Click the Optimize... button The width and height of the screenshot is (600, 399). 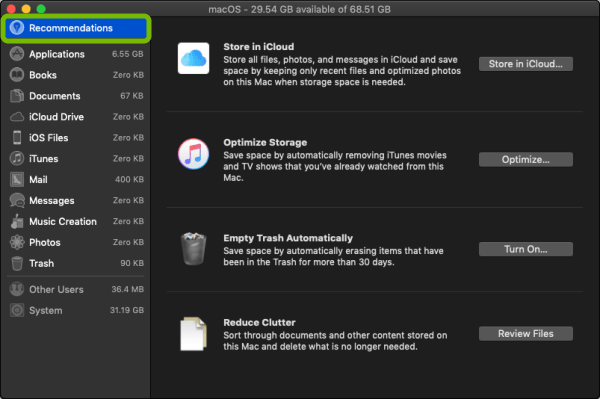tap(526, 160)
